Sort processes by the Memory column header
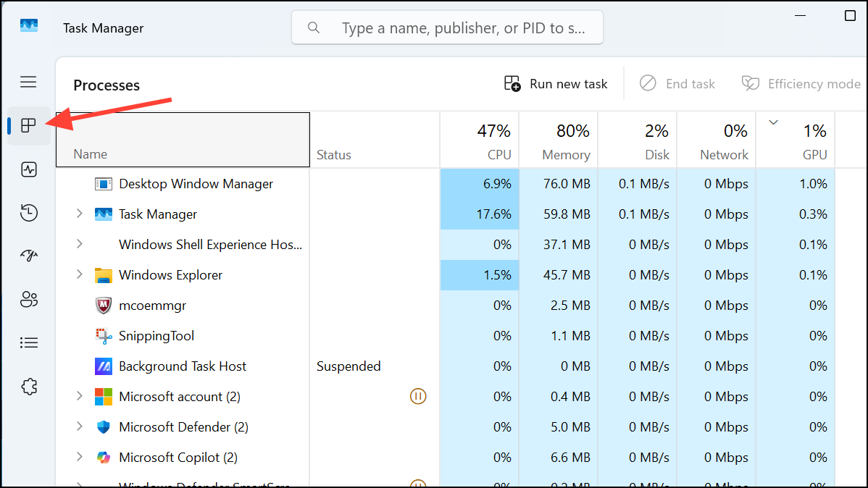This screenshot has height=488, width=868. [566, 140]
